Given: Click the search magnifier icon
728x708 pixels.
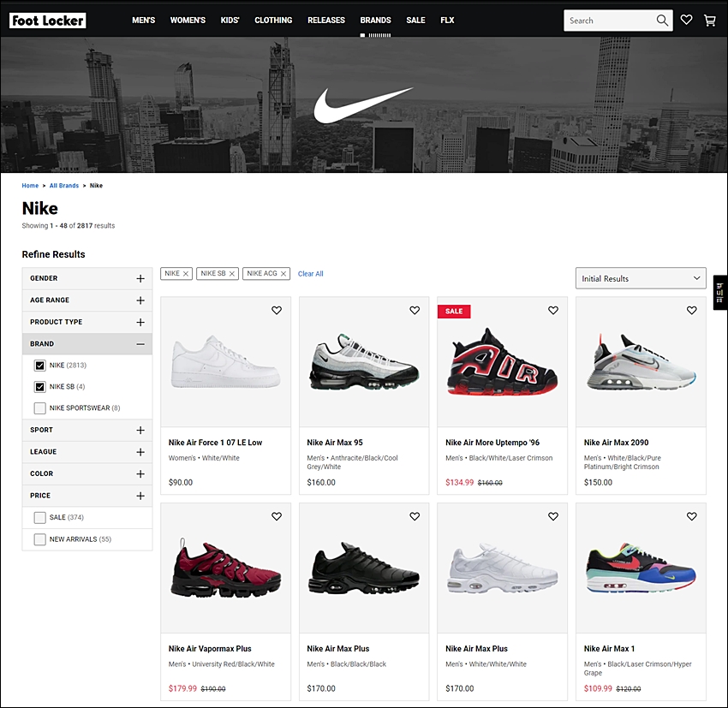Looking at the screenshot, I should (662, 21).
